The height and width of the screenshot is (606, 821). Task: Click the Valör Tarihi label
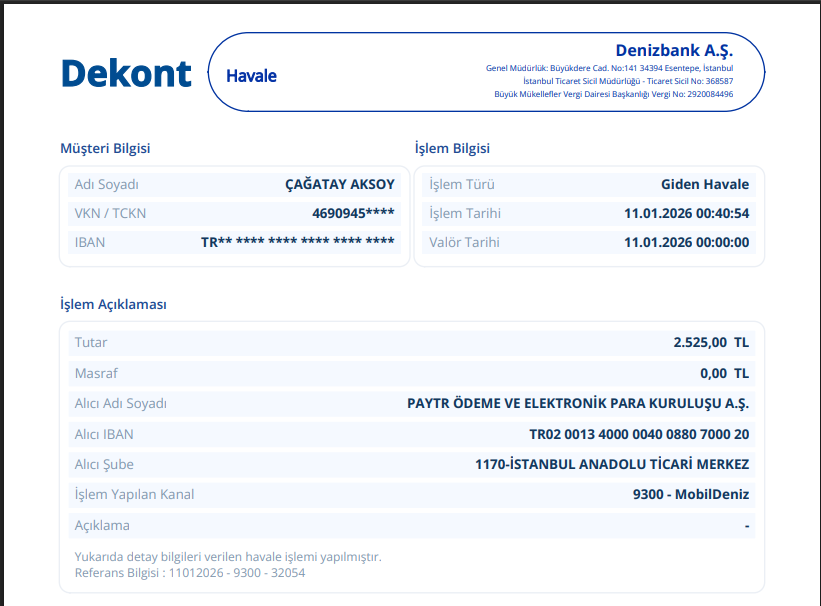click(x=464, y=243)
